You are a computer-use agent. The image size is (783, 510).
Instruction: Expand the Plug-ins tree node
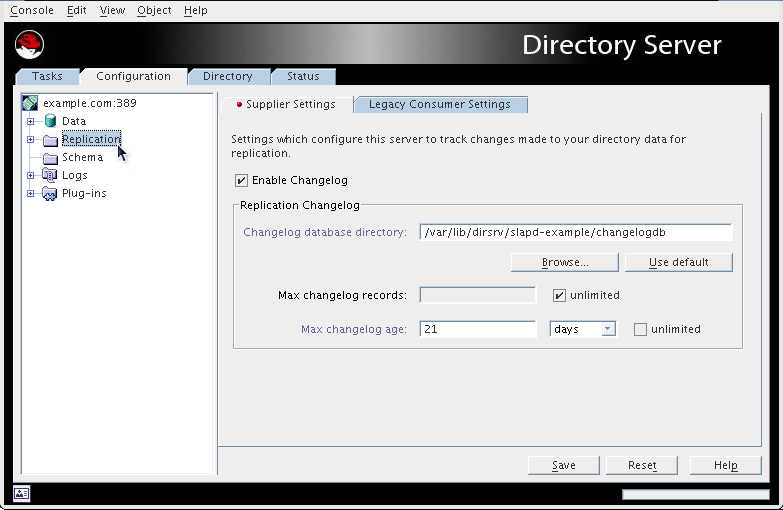31,193
